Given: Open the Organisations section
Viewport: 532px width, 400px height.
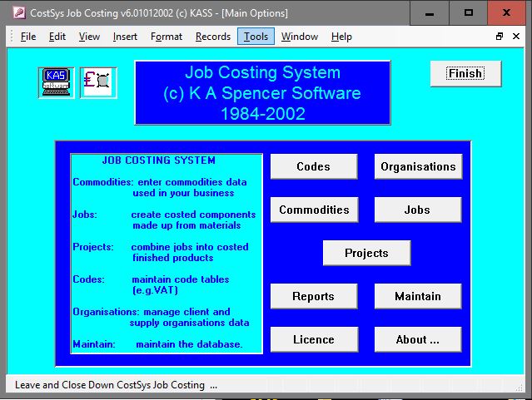Looking at the screenshot, I should pyautogui.click(x=418, y=166).
